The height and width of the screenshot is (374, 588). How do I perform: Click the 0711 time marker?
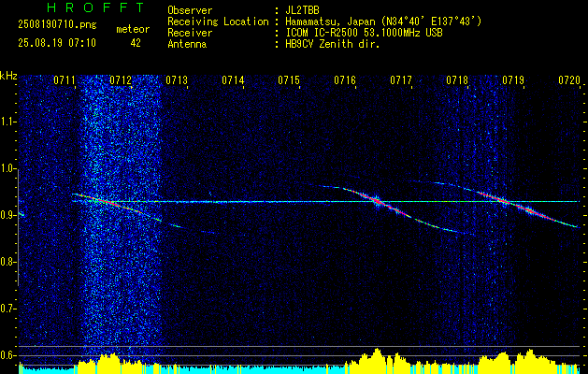tap(65, 80)
